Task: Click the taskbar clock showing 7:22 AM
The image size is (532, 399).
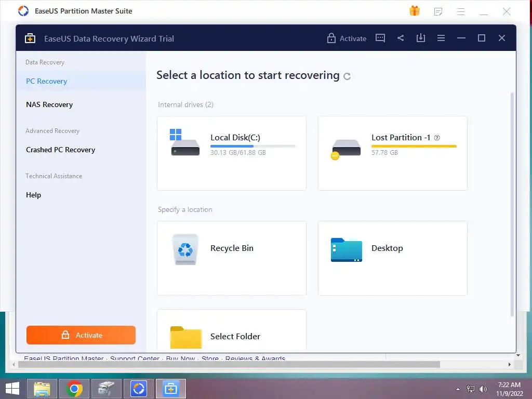Action: pyautogui.click(x=509, y=389)
